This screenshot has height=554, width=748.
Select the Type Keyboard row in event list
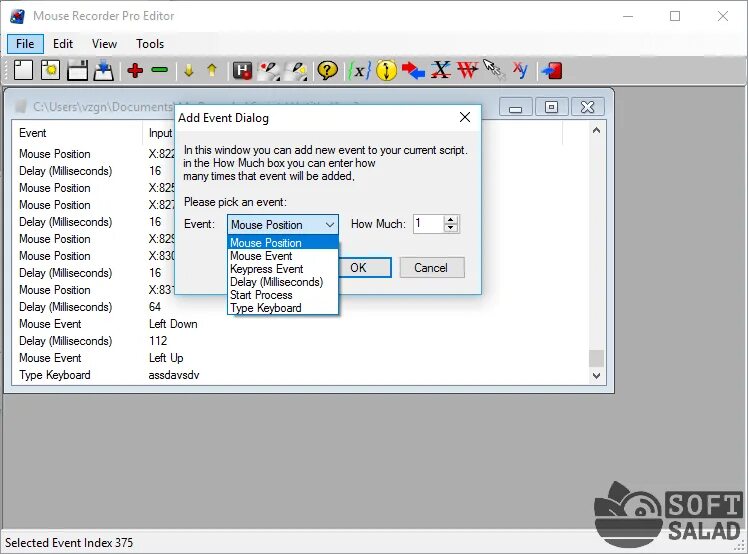301,375
